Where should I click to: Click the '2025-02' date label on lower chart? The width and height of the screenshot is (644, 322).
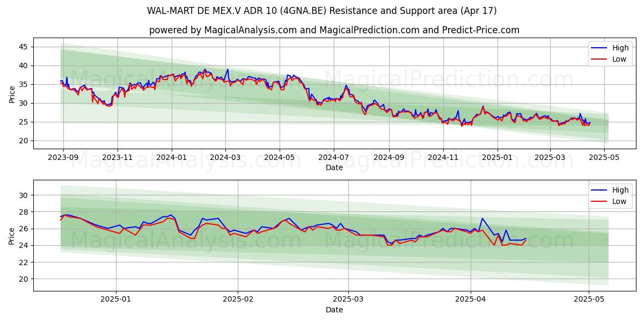[x=238, y=301]
